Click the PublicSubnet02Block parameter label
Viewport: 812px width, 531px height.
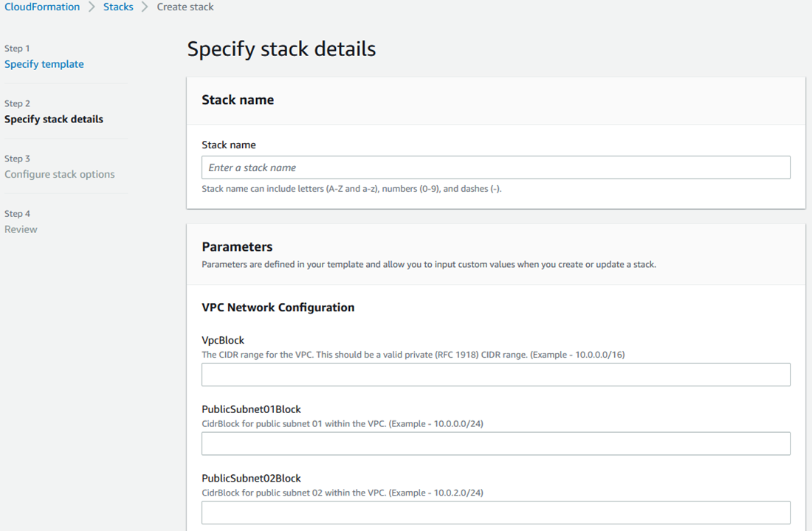pos(251,478)
